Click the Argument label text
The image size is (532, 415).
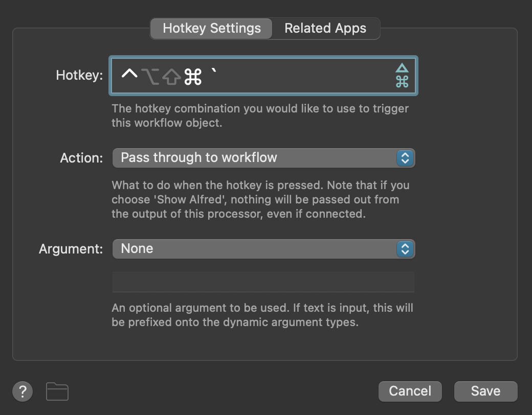[71, 249]
